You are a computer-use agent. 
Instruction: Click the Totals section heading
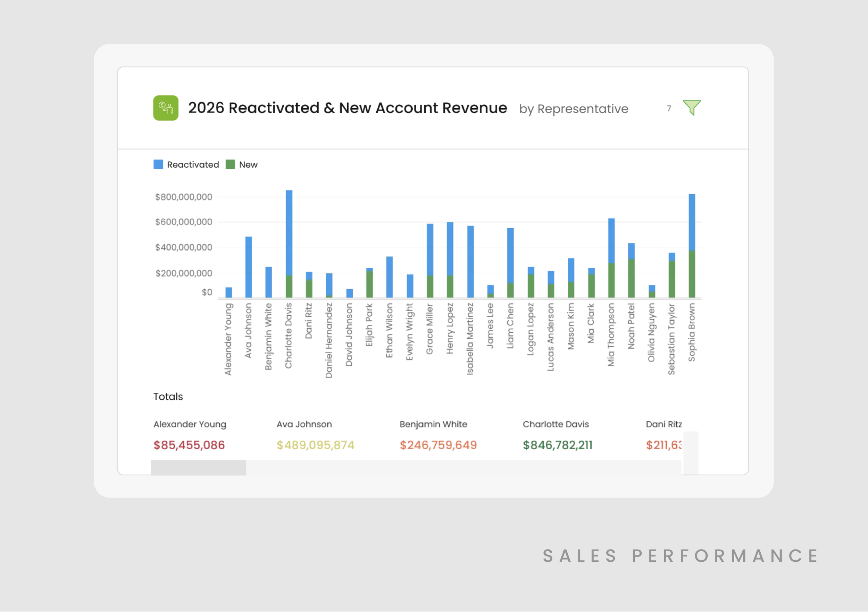point(168,397)
